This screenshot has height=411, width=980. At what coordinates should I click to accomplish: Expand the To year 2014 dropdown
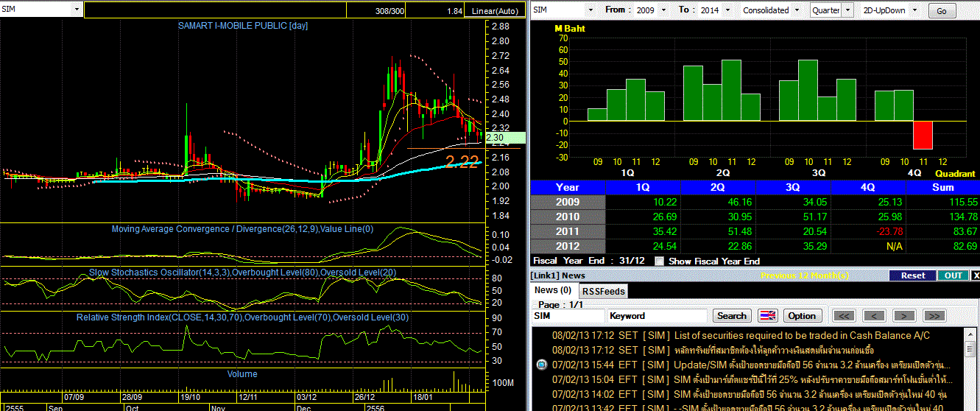tap(726, 10)
